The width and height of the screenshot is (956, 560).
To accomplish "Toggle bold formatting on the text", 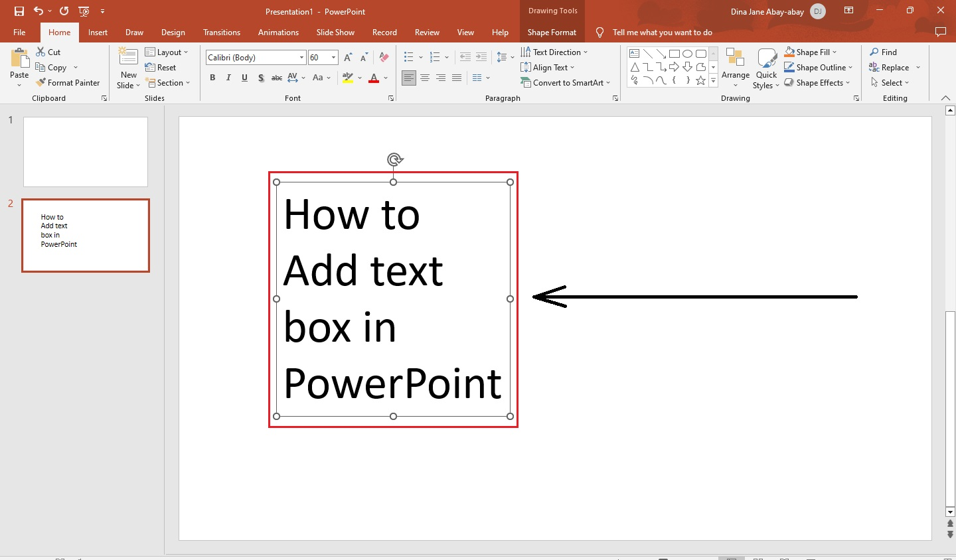I will [212, 78].
